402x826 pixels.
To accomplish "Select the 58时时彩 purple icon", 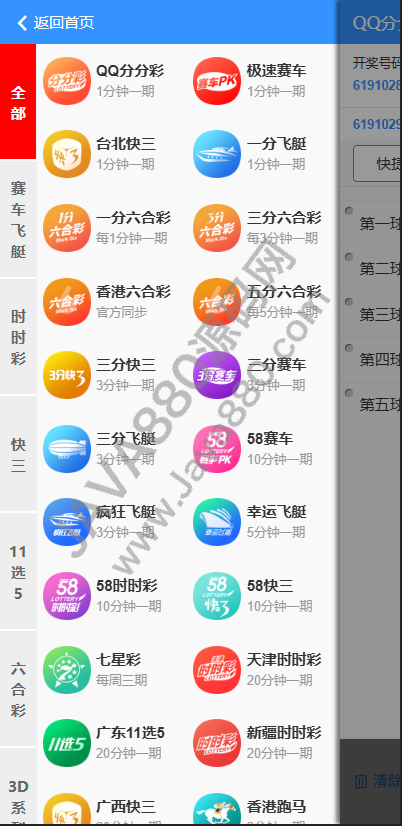I will pyautogui.click(x=67, y=596).
